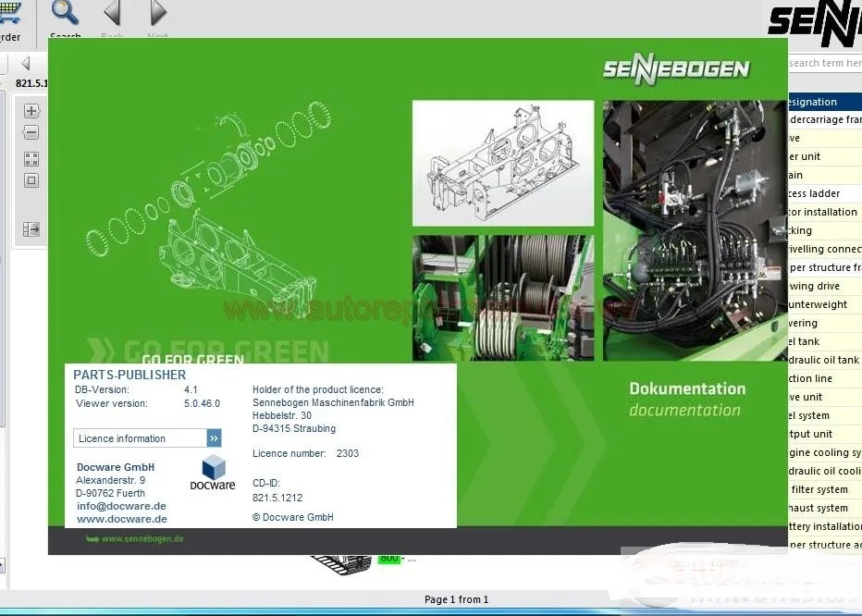This screenshot has width=862, height=616.
Task: Click the CD-ID value 821.5.1212
Action: tap(277, 498)
